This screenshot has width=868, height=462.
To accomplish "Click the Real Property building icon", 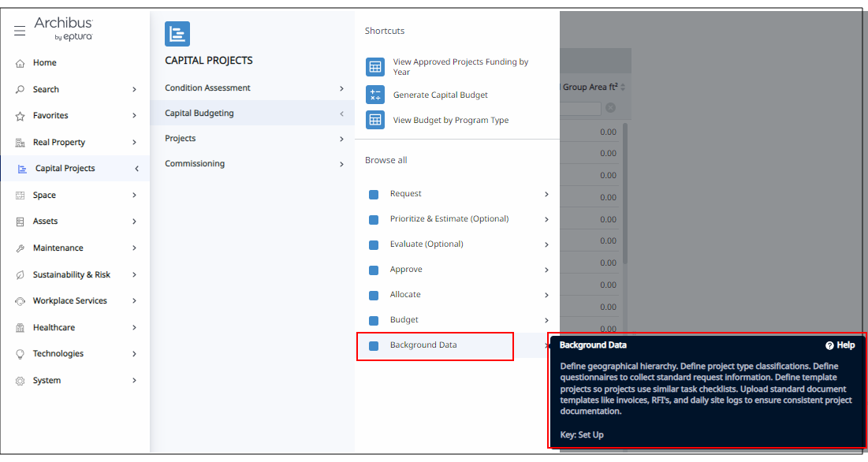I will pyautogui.click(x=20, y=142).
